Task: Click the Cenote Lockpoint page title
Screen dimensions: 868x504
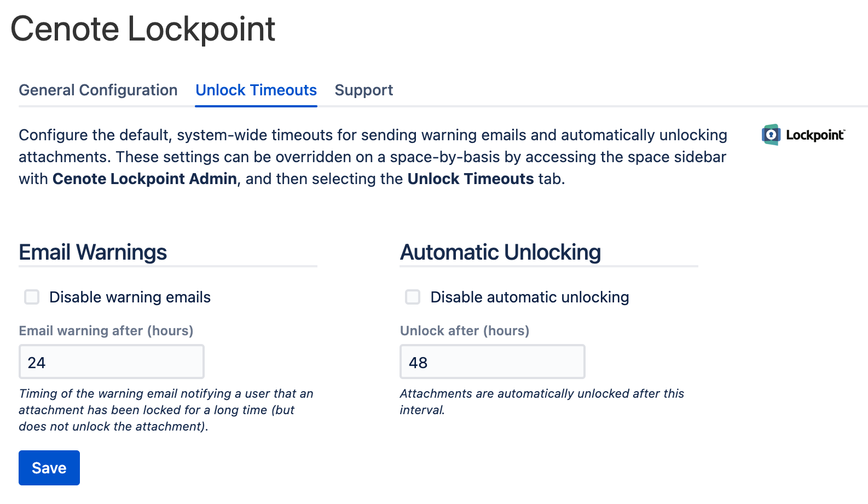Action: (x=143, y=28)
